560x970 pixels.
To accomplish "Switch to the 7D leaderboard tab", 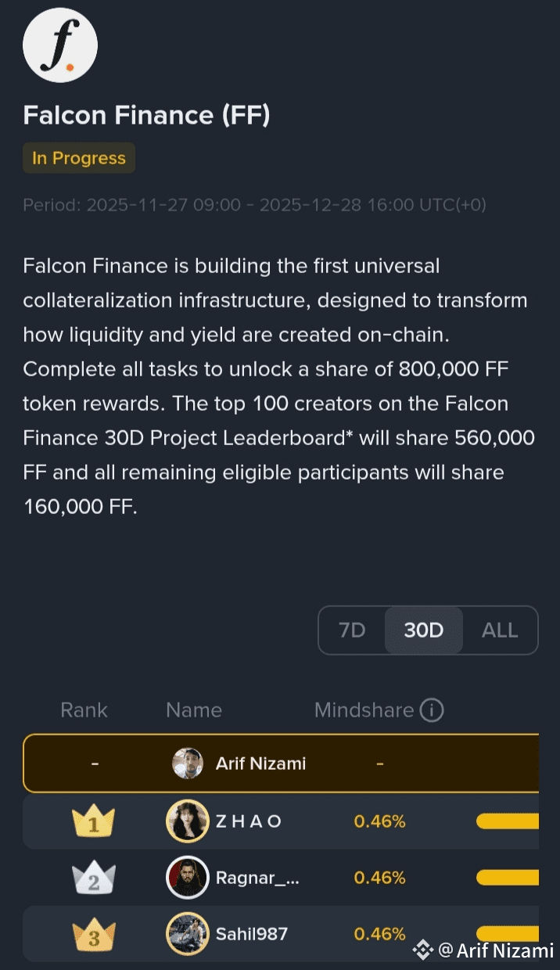I will pyautogui.click(x=352, y=630).
